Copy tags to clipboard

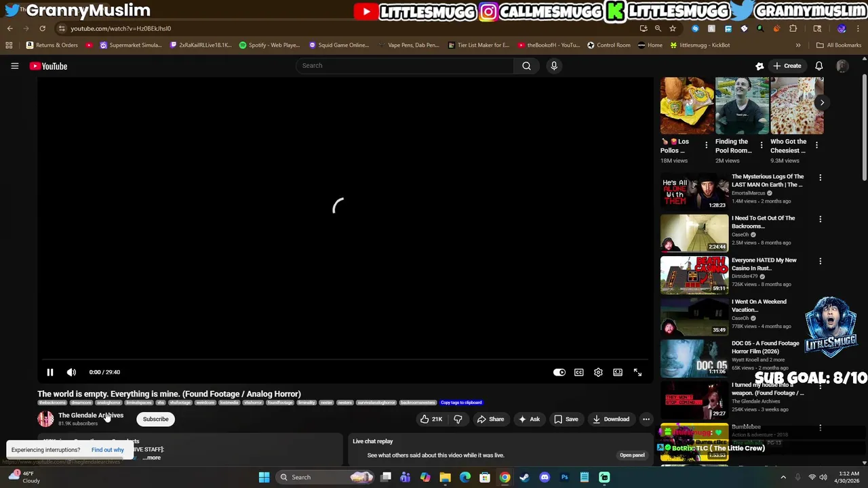[461, 403]
